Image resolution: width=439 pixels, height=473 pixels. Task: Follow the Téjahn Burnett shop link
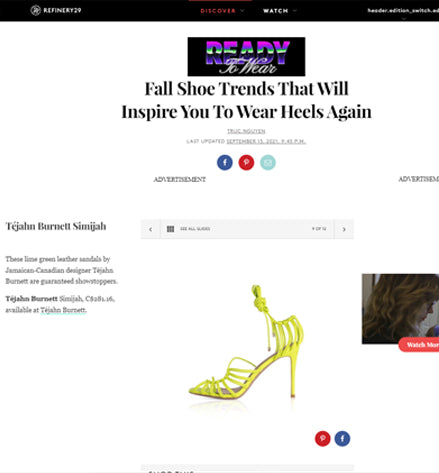point(63,310)
